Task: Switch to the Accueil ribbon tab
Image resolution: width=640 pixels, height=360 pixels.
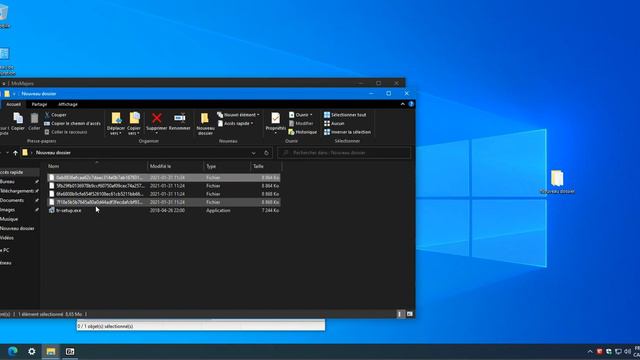Action: [x=13, y=104]
